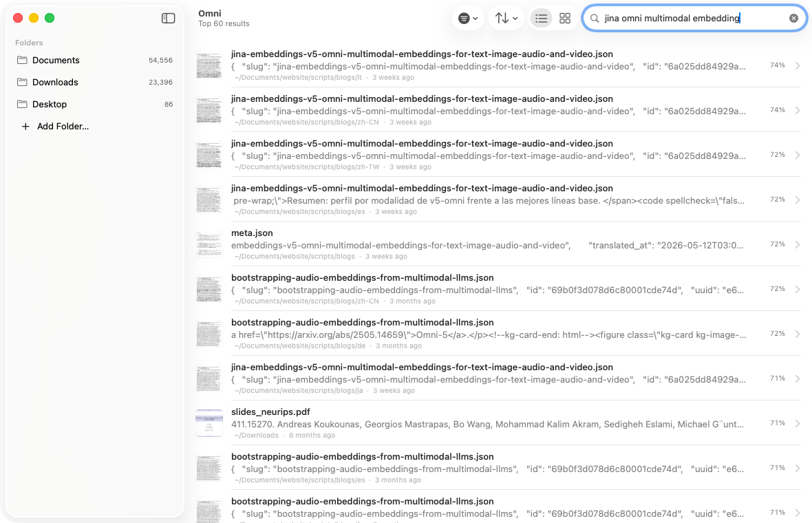Viewport: 812px width, 523px height.
Task: Click the 86 count beside Desktop
Action: pyautogui.click(x=169, y=104)
